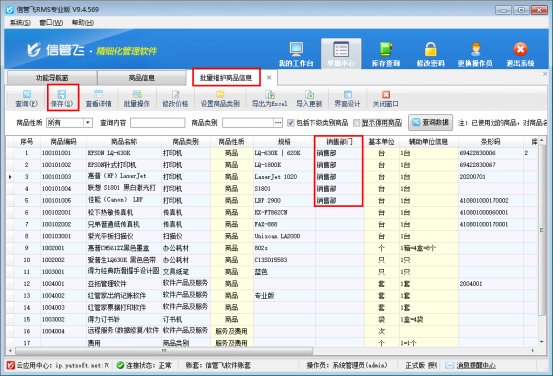Click 辅助单位信息 column header
This screenshot has height=376, width=553.
pos(428,141)
